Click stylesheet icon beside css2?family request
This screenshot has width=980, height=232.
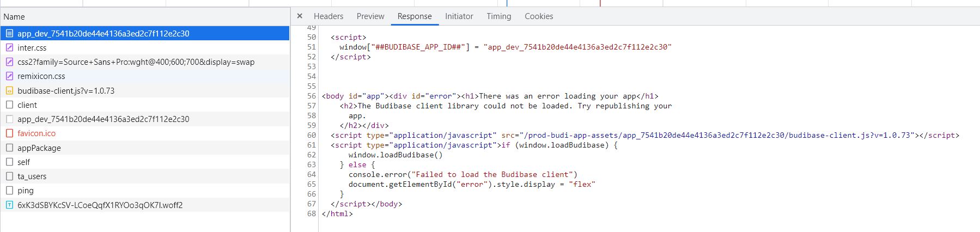coord(9,62)
